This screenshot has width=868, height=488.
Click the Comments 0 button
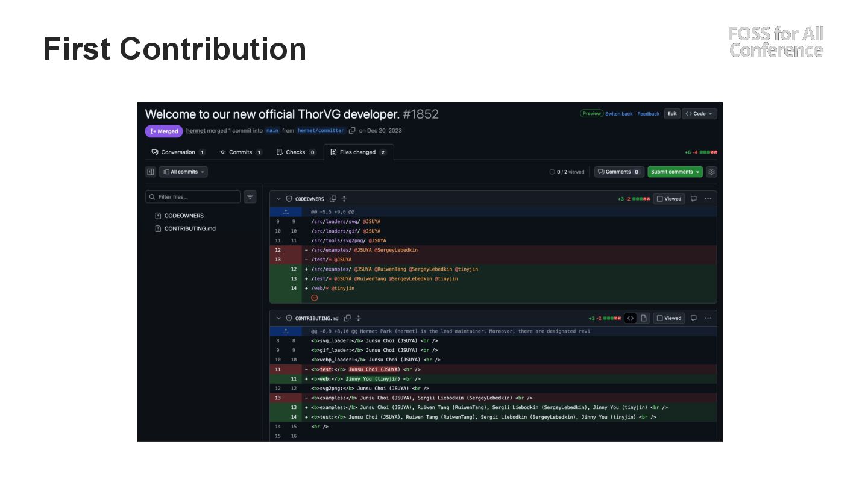(619, 172)
